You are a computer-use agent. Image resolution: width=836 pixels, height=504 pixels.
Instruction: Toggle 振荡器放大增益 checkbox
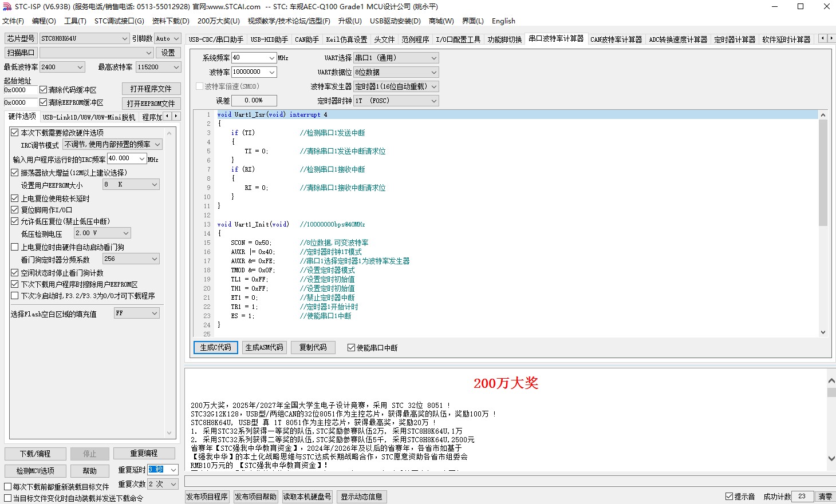[x=15, y=172]
